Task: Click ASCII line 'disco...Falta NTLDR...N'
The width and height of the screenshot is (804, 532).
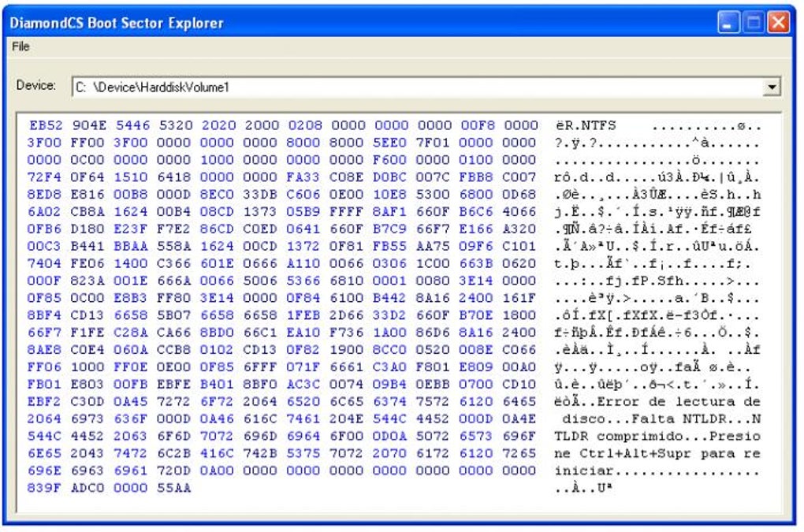Action: point(661,419)
